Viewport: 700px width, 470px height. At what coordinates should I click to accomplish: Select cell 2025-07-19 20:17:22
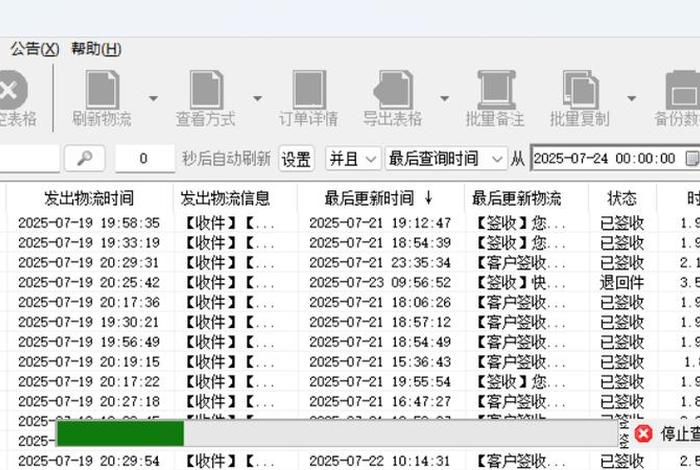pyautogui.click(x=89, y=382)
